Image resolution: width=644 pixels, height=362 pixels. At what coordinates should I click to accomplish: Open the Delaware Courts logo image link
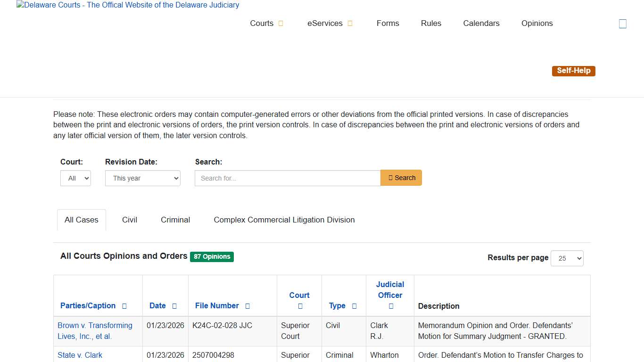click(x=128, y=5)
